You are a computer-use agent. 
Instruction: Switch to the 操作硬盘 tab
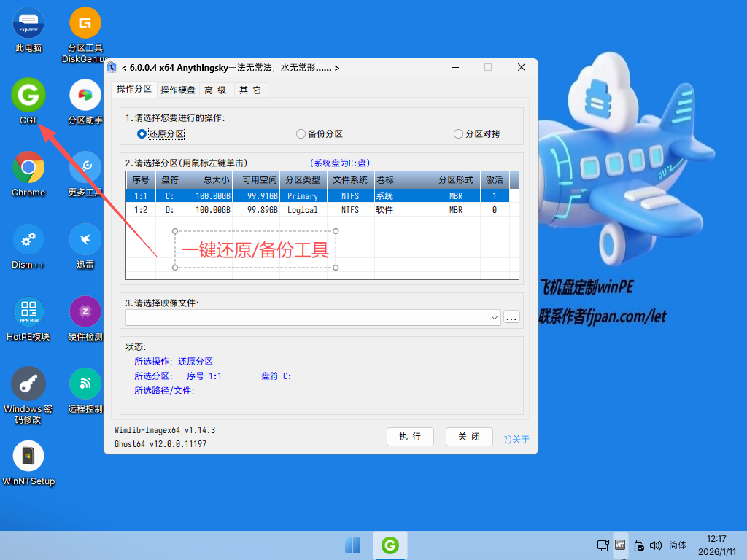click(x=177, y=89)
